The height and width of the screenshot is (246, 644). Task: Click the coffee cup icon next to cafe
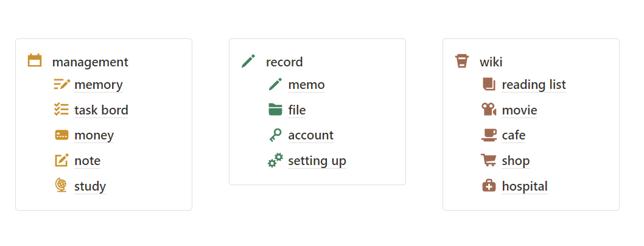[x=489, y=135]
